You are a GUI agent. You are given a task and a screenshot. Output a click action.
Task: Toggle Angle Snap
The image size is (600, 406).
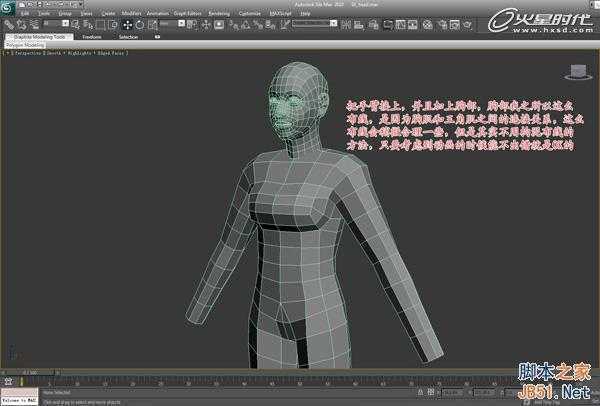[x=246, y=25]
